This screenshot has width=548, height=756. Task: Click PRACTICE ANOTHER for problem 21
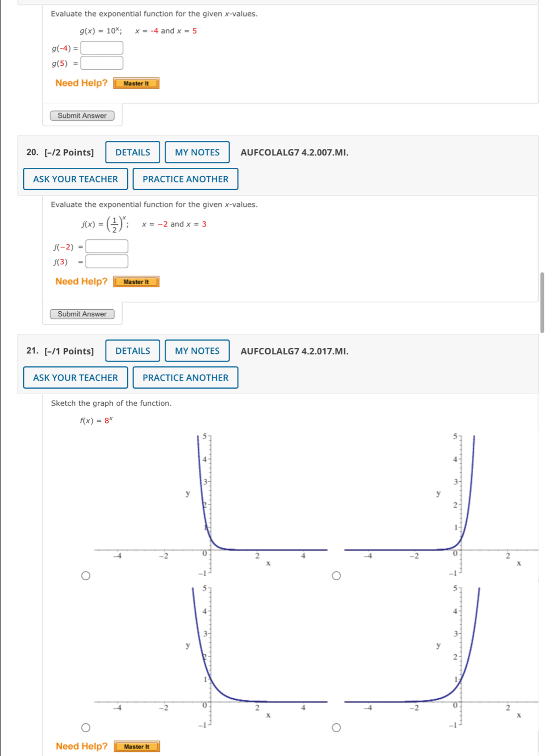point(185,377)
